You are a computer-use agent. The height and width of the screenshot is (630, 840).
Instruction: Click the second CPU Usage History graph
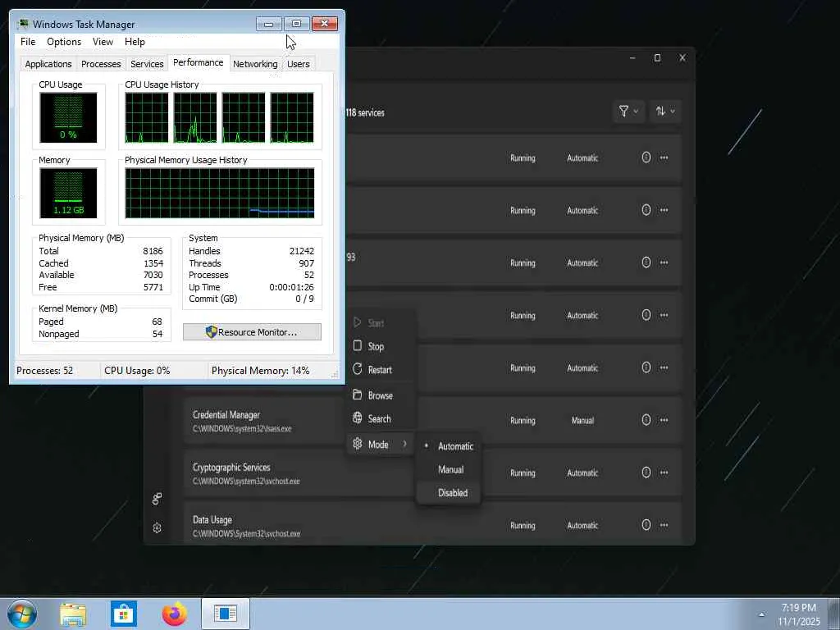tap(195, 117)
